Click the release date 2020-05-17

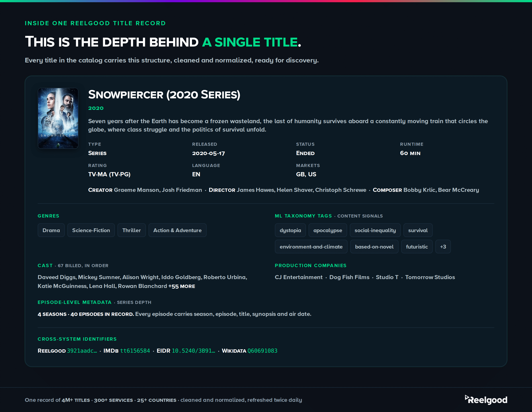pyautogui.click(x=209, y=153)
